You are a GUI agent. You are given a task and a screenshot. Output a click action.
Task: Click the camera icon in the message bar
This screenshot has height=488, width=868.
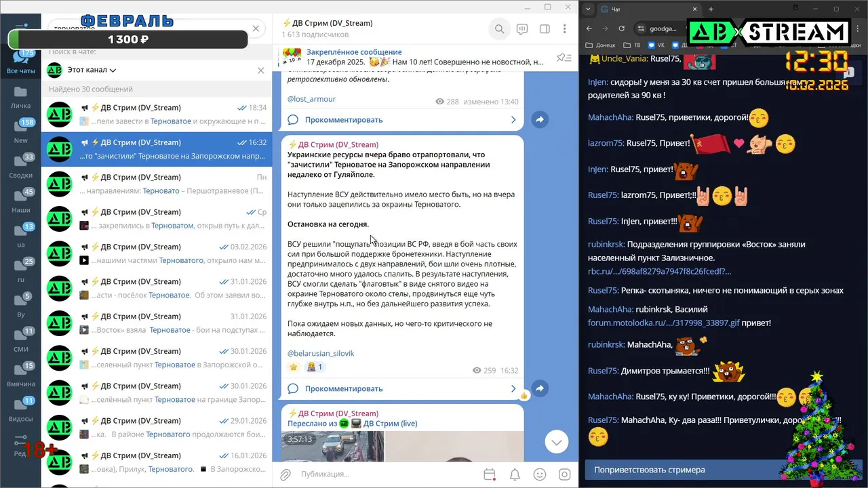click(564, 474)
